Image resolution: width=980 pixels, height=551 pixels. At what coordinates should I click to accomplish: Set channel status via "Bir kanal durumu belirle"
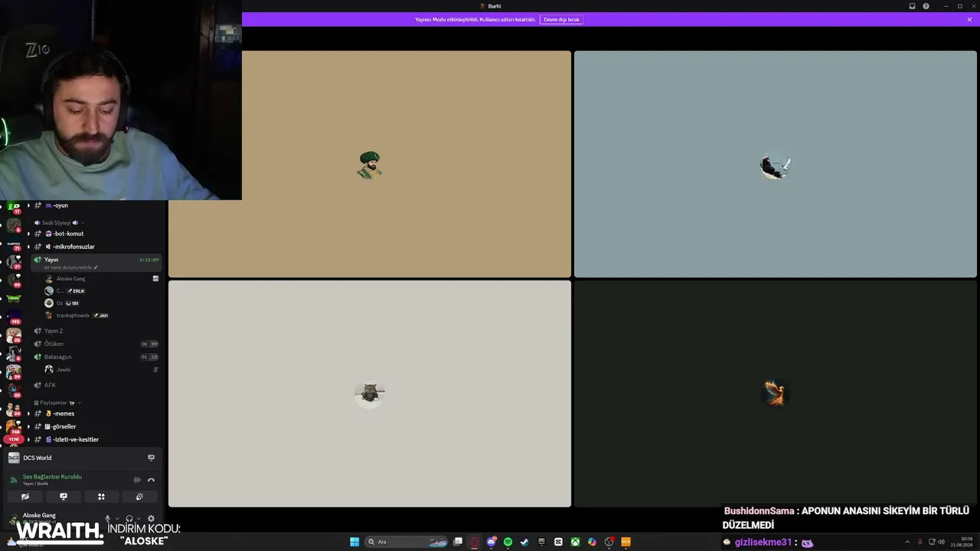(70, 268)
